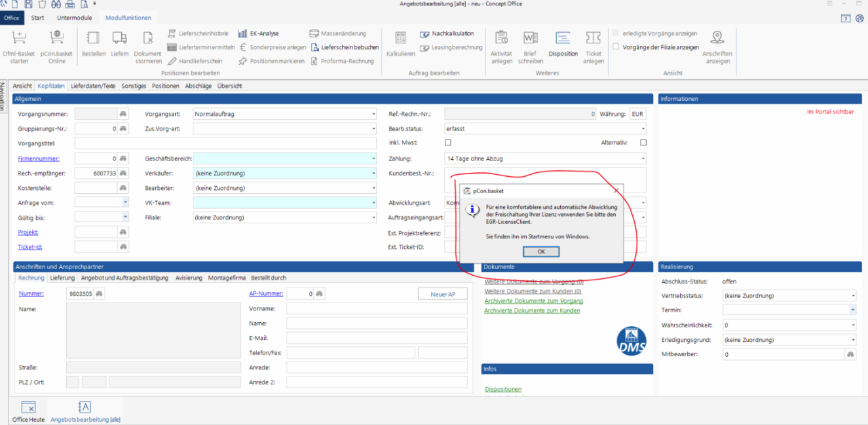
Task: Open the Untermodule ribbon tab
Action: 74,18
